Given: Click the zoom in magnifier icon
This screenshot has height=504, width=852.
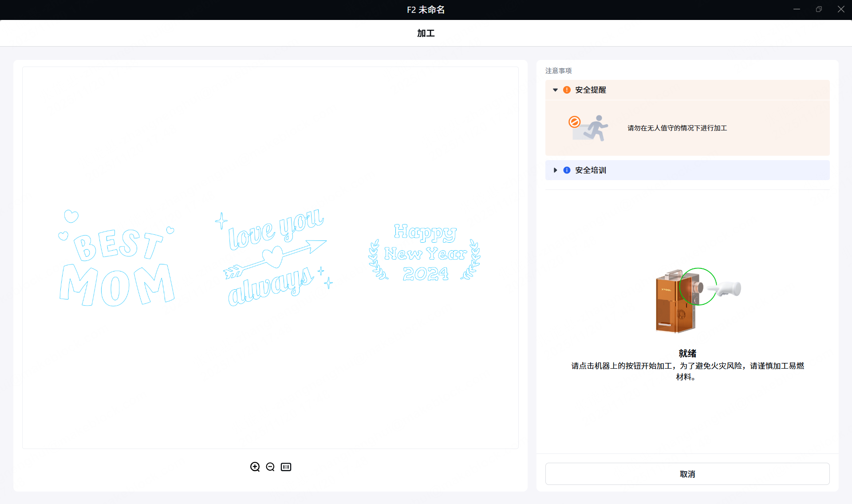Looking at the screenshot, I should click(x=255, y=467).
